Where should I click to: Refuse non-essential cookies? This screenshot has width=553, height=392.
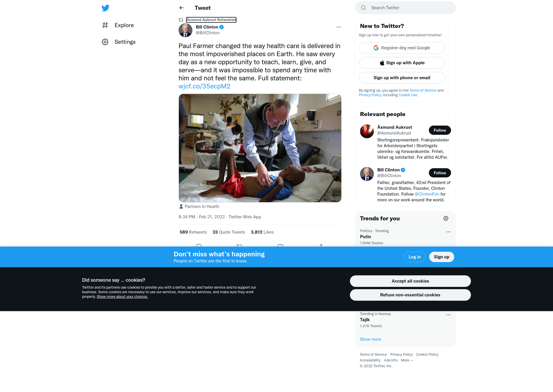[x=410, y=295]
